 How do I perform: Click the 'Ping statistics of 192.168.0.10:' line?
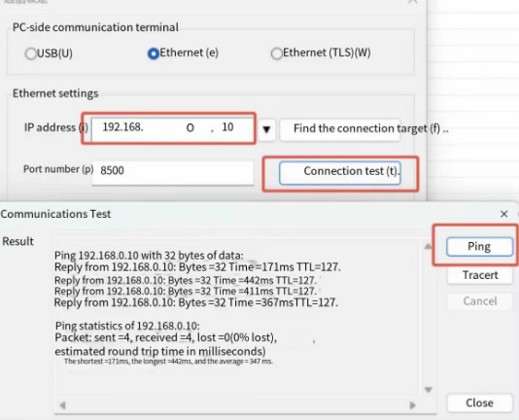click(127, 326)
